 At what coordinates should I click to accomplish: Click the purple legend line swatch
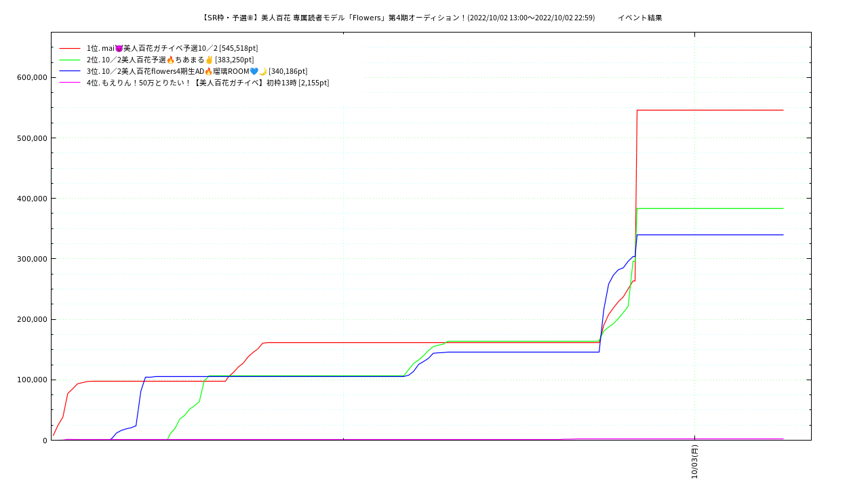(x=70, y=83)
